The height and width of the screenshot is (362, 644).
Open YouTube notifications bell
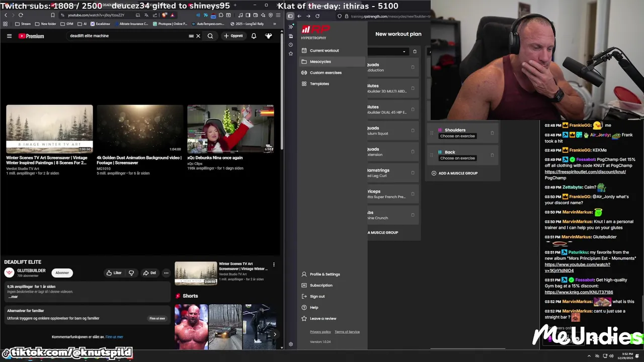[254, 36]
